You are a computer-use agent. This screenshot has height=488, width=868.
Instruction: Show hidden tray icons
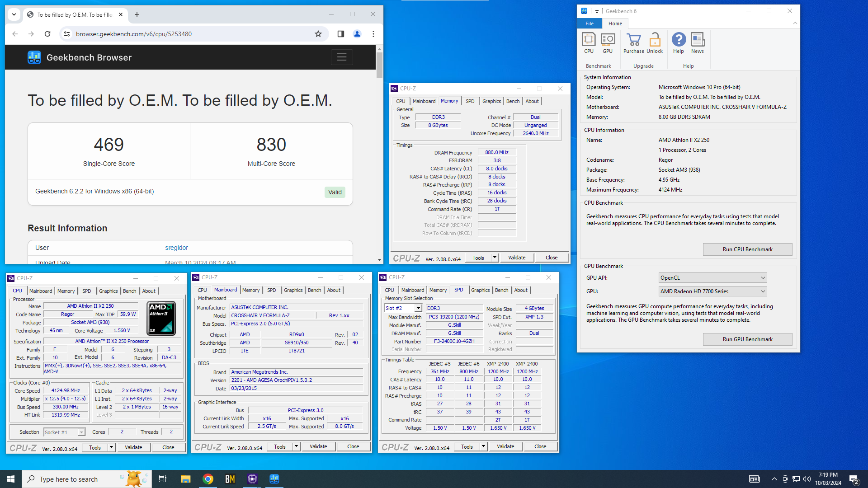tap(774, 479)
